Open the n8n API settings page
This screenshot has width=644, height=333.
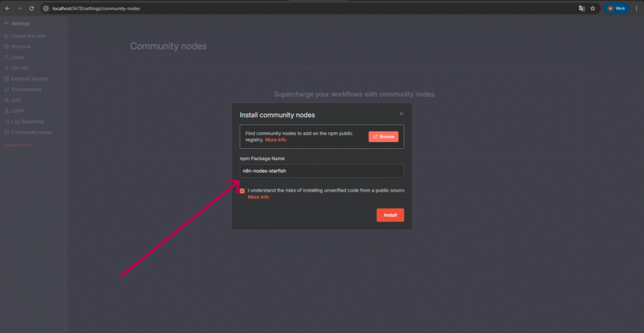pos(19,68)
